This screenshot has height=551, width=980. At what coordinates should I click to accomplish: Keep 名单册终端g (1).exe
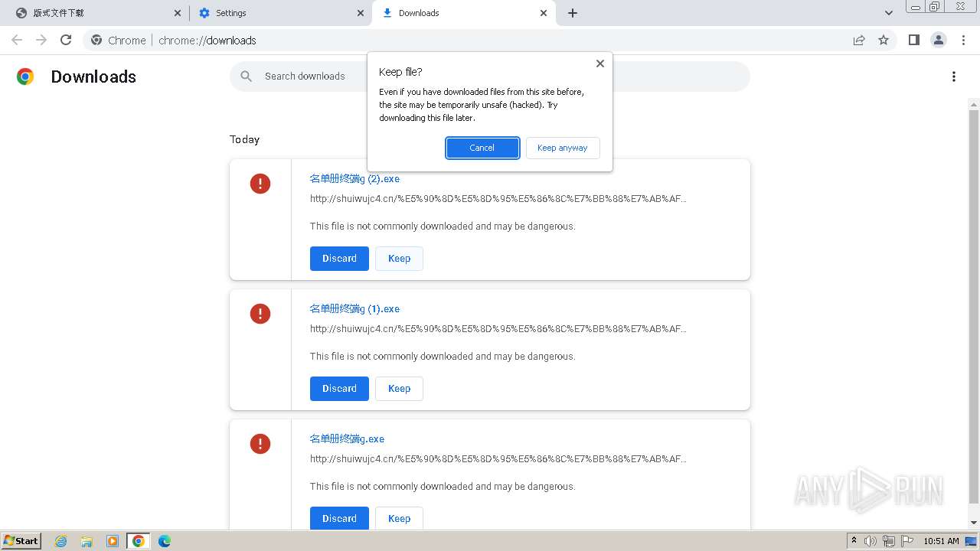(399, 389)
